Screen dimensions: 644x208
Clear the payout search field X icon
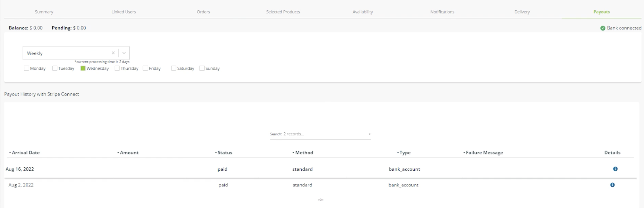pyautogui.click(x=369, y=134)
